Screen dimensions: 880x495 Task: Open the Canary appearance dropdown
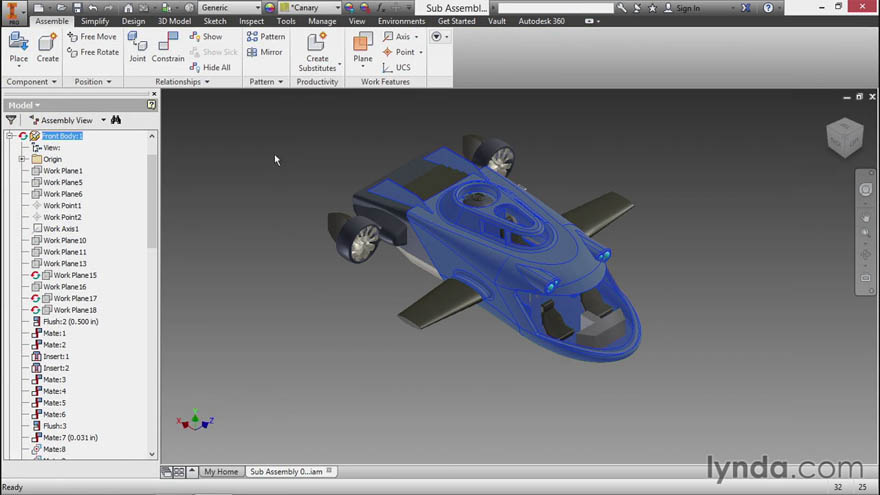[310, 8]
